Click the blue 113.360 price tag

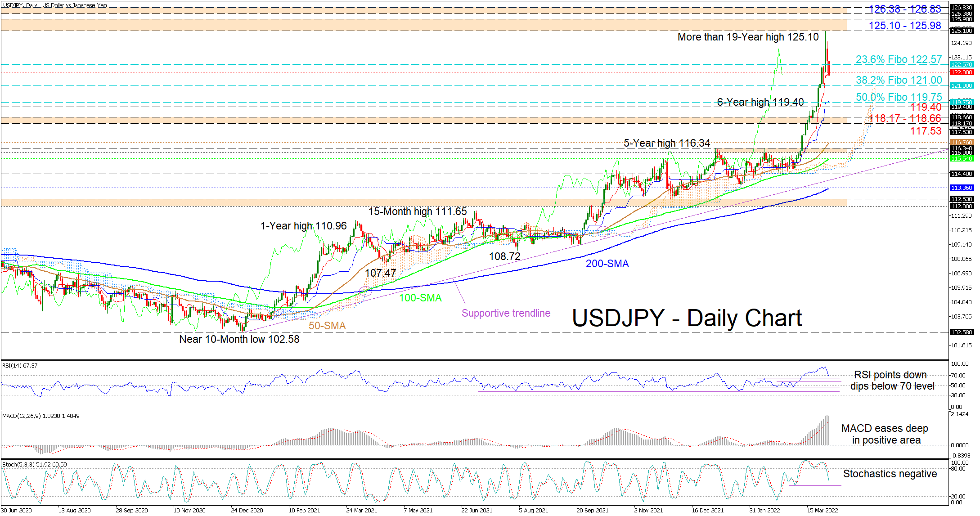(x=962, y=188)
